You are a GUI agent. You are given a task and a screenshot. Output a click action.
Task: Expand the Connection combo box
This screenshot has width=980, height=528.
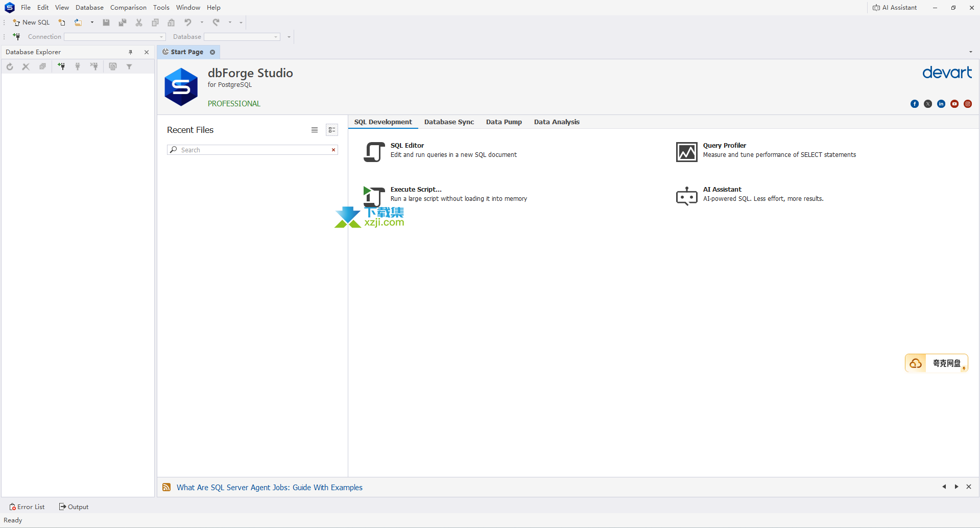(x=161, y=37)
